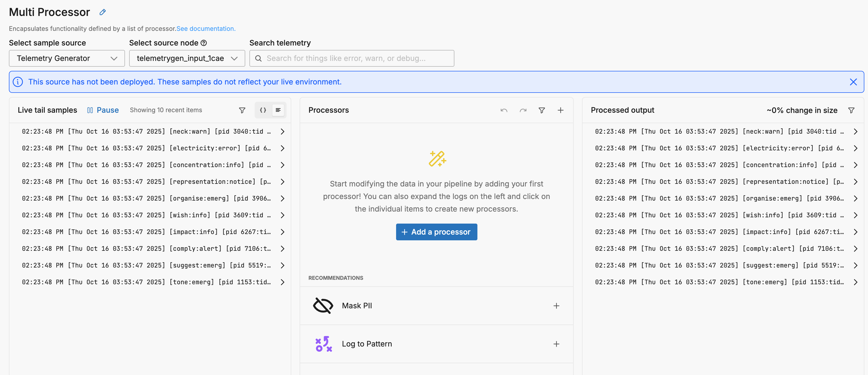Add the Mask PII recommendation
Viewport: 868px width, 375px height.
click(556, 306)
